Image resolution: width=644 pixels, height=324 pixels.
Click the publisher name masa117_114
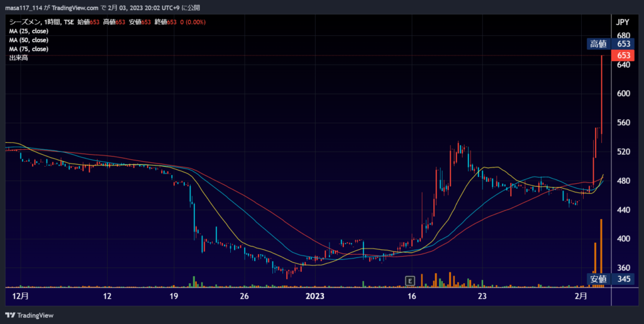coord(23,8)
